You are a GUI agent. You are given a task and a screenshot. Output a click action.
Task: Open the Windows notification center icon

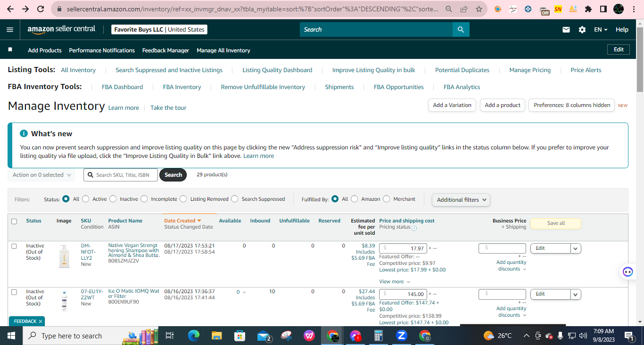coord(629,336)
